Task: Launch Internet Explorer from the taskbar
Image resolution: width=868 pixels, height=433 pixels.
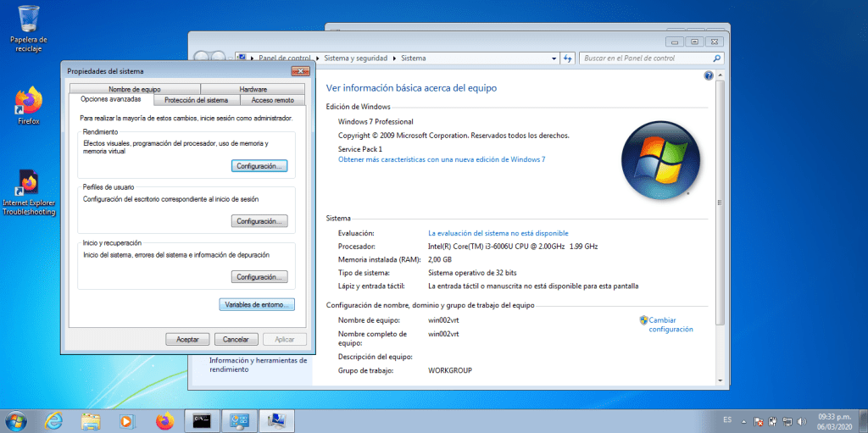Action: point(54,420)
